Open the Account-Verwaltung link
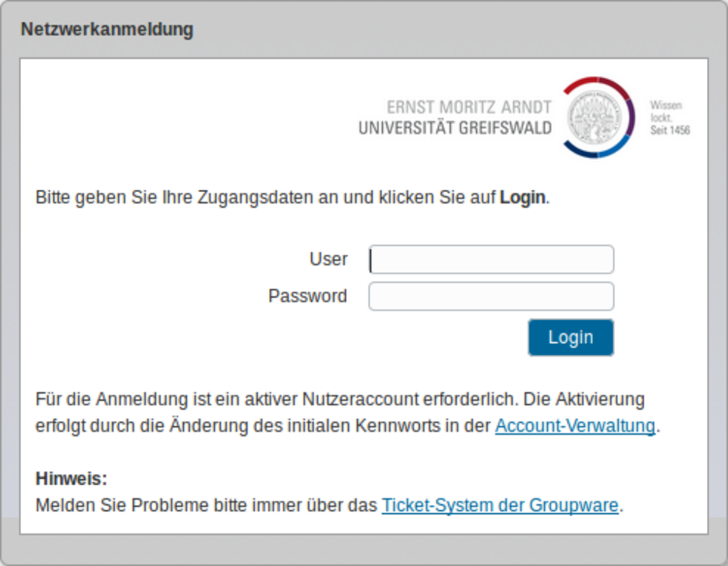Screen dimensions: 728x566 coord(575,426)
